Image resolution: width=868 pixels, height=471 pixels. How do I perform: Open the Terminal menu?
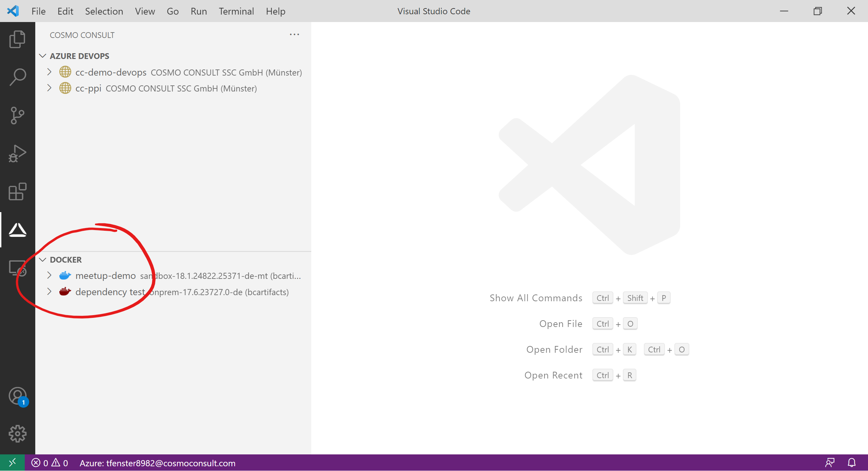[x=236, y=11]
